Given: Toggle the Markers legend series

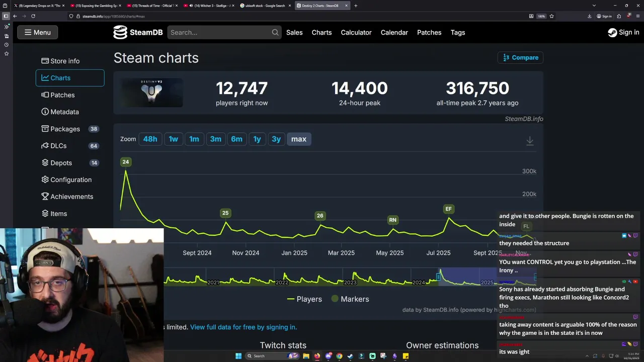Looking at the screenshot, I should pos(350,299).
